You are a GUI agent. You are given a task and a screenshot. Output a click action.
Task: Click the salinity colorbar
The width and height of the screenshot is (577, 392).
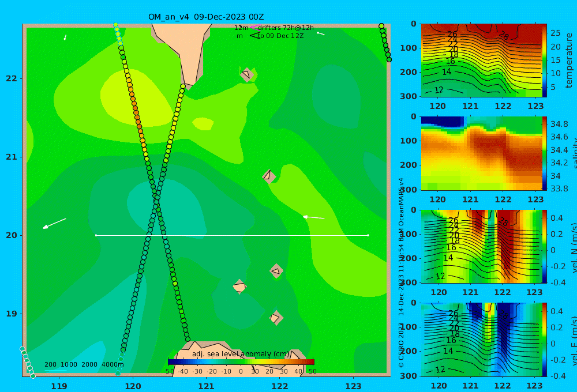[x=545, y=153]
